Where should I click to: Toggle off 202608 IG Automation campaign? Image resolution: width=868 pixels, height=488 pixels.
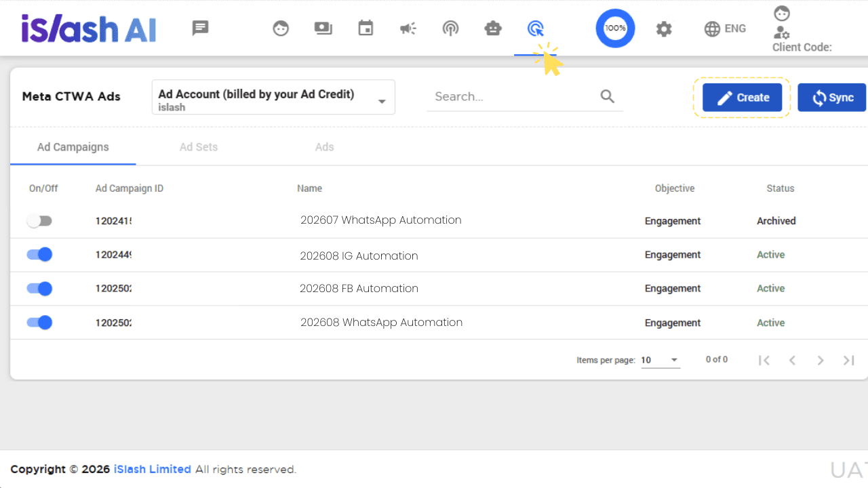39,255
